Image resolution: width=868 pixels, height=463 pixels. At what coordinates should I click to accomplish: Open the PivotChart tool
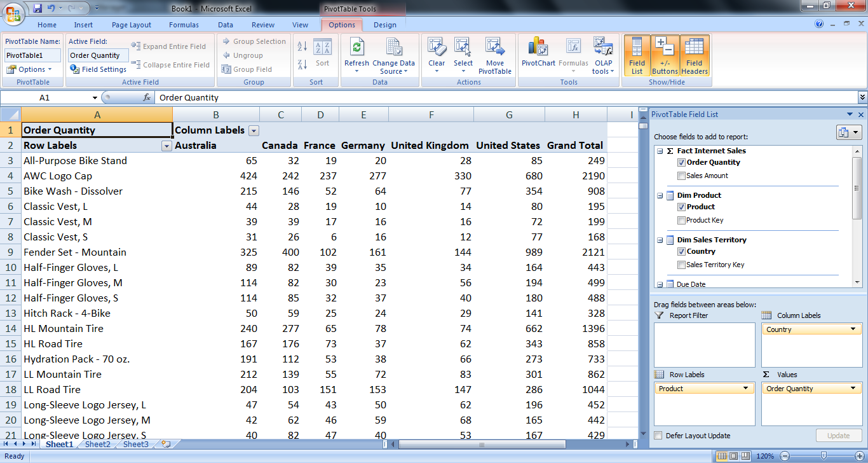point(538,54)
